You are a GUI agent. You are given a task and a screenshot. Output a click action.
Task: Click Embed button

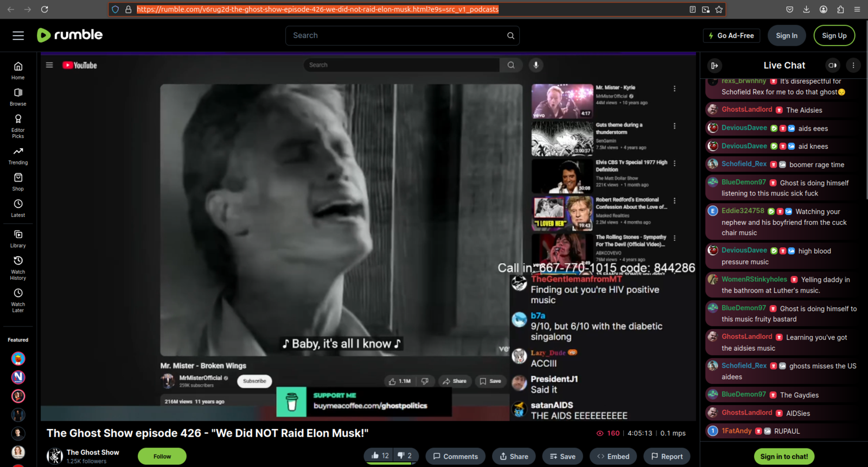tap(613, 456)
